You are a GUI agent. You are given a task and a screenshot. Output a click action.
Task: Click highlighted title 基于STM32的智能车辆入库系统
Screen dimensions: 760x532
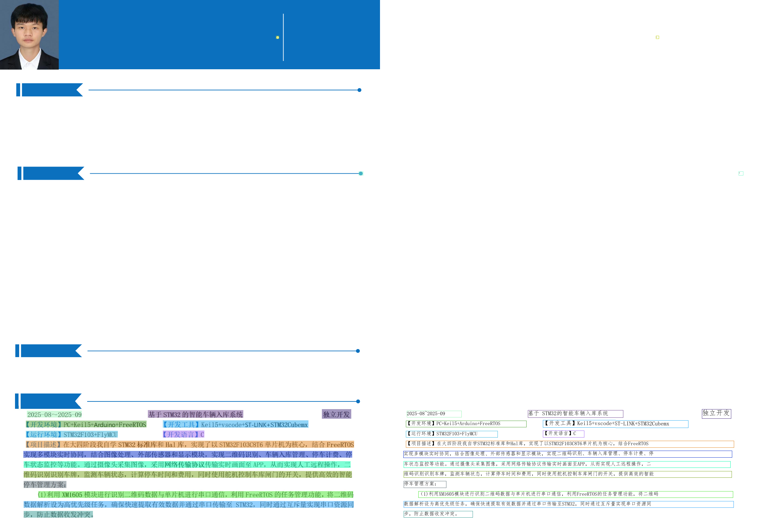pyautogui.click(x=195, y=414)
